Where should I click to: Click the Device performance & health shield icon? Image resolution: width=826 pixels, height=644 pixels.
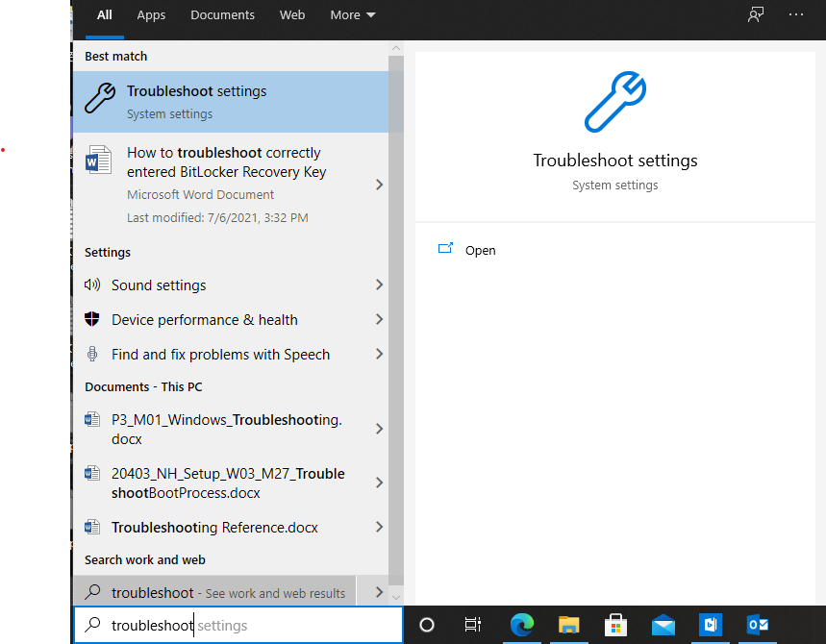[92, 319]
